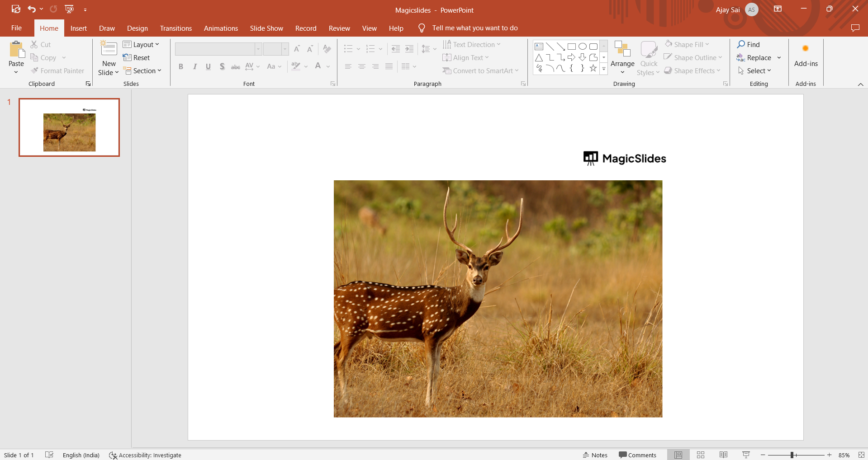Viewport: 868px width, 460px height.
Task: Insert a New Slide
Action: [109, 49]
